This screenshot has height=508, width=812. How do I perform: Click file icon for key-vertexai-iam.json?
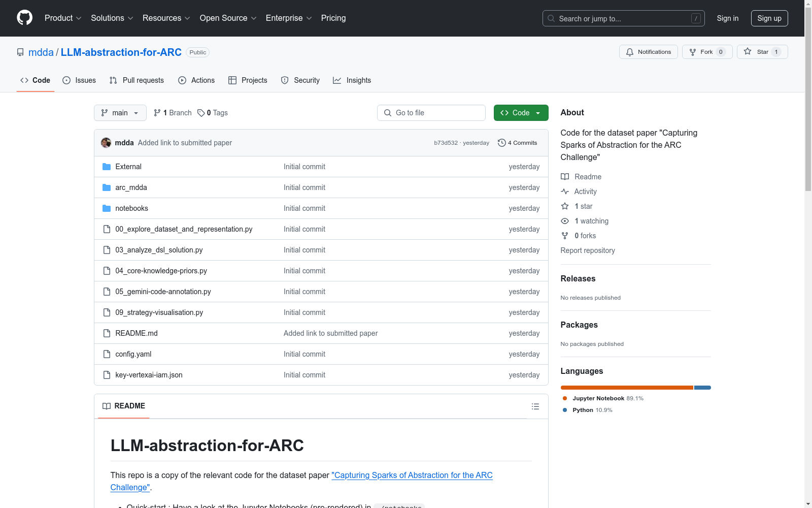(x=107, y=375)
